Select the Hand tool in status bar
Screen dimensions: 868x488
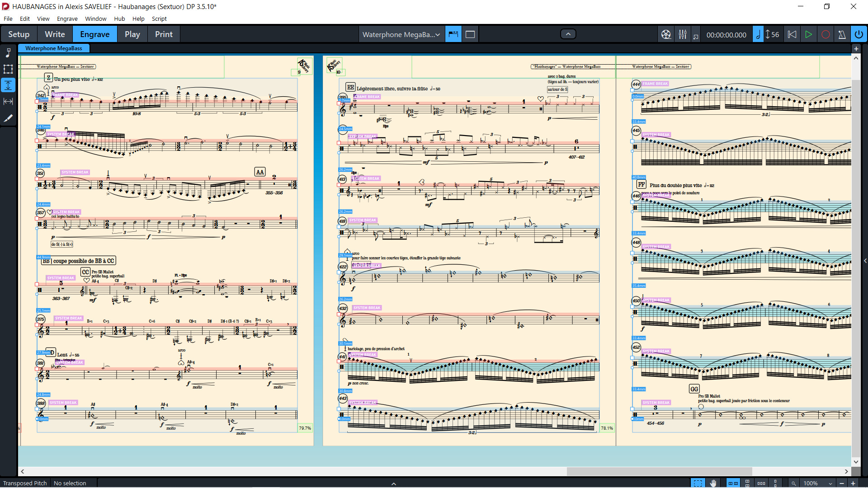coord(713,483)
